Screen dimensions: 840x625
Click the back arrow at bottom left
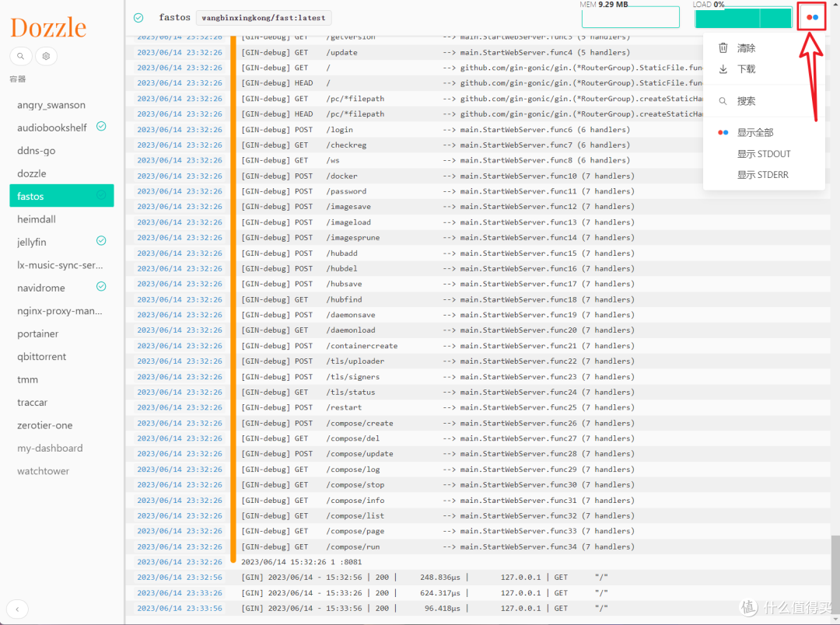tap(17, 609)
